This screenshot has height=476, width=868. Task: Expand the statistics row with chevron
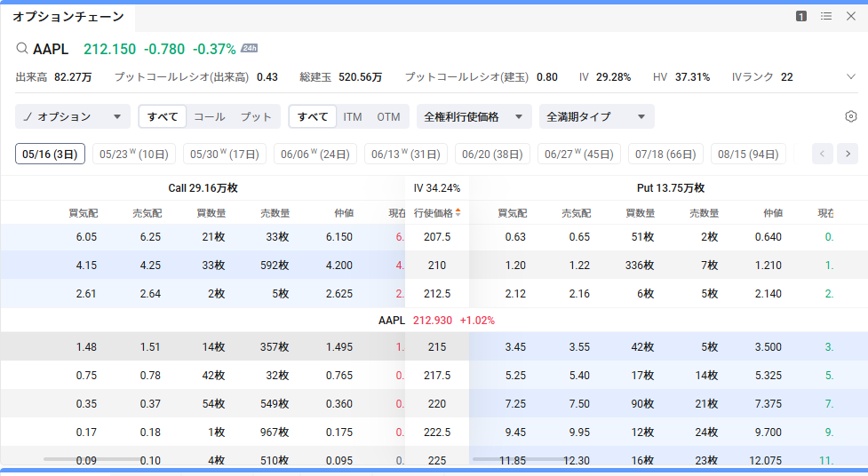coord(850,77)
